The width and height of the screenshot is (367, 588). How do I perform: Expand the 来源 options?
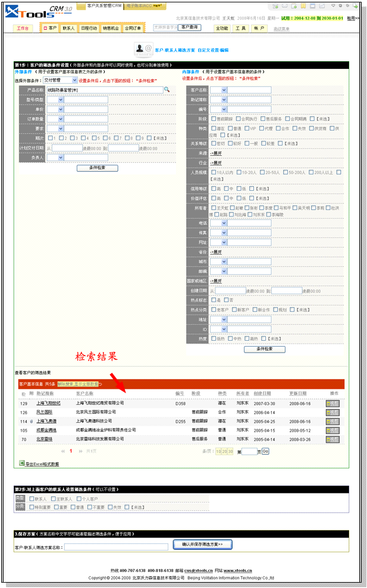(x=215, y=153)
